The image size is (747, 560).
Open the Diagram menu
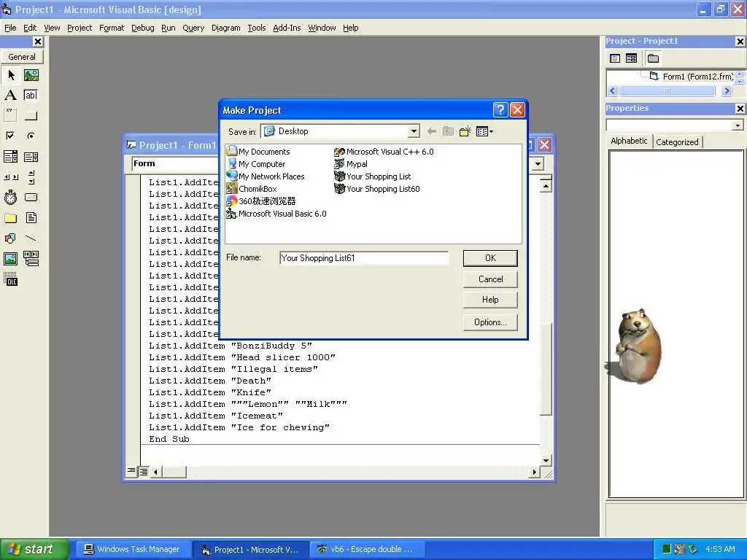coord(226,28)
